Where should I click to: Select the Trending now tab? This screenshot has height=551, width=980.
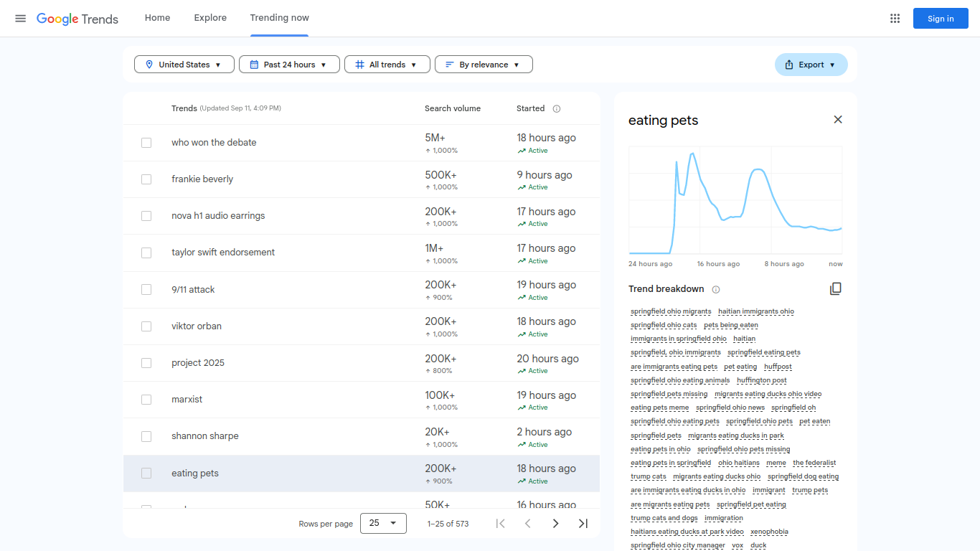click(280, 18)
